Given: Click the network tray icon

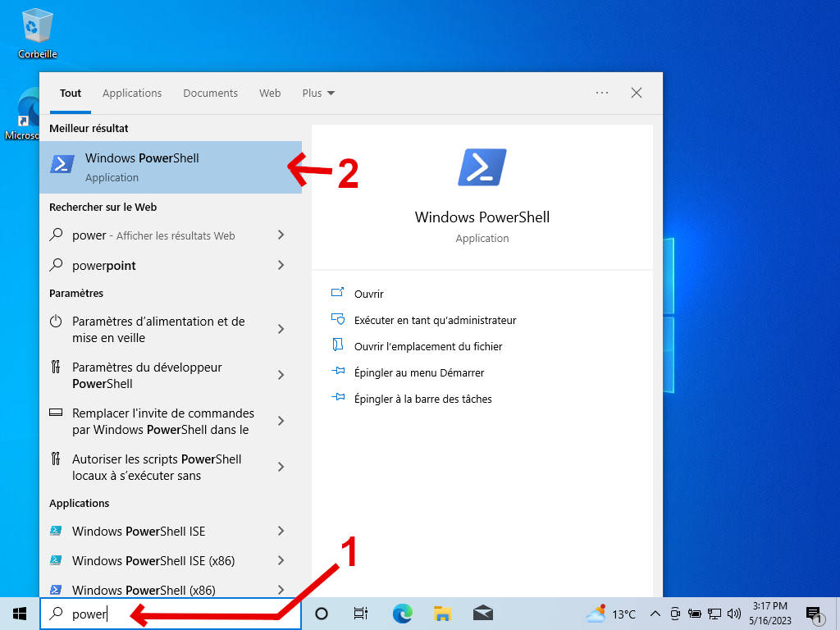Looking at the screenshot, I should pyautogui.click(x=714, y=614).
